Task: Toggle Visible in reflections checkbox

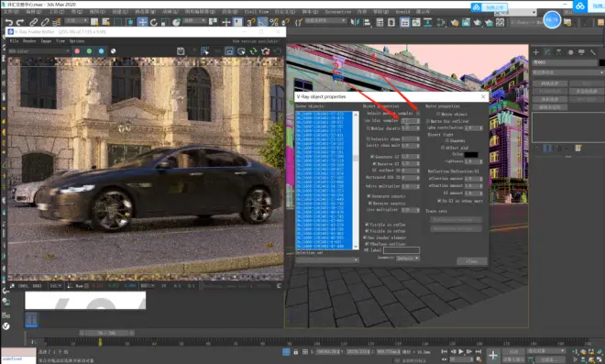Action: (367, 225)
